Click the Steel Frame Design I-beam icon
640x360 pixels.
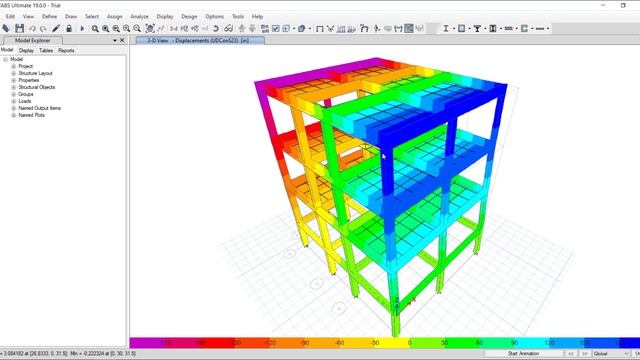click(x=446, y=29)
